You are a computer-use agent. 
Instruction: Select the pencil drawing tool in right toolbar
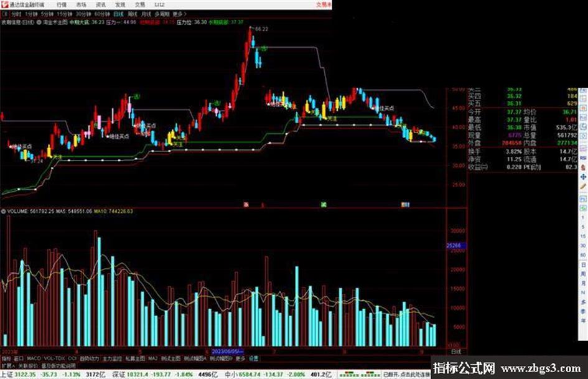pos(583,187)
